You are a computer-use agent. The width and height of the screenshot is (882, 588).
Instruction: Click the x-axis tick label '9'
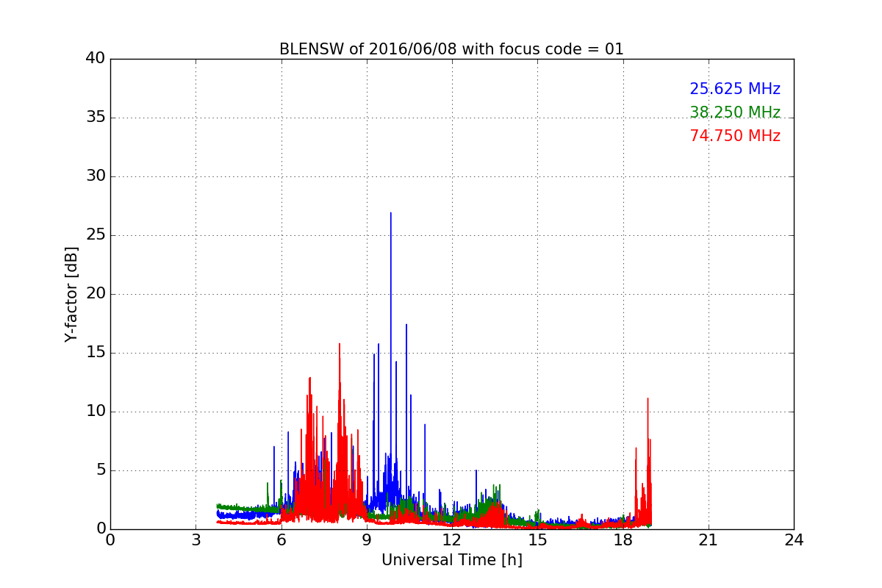pos(367,540)
